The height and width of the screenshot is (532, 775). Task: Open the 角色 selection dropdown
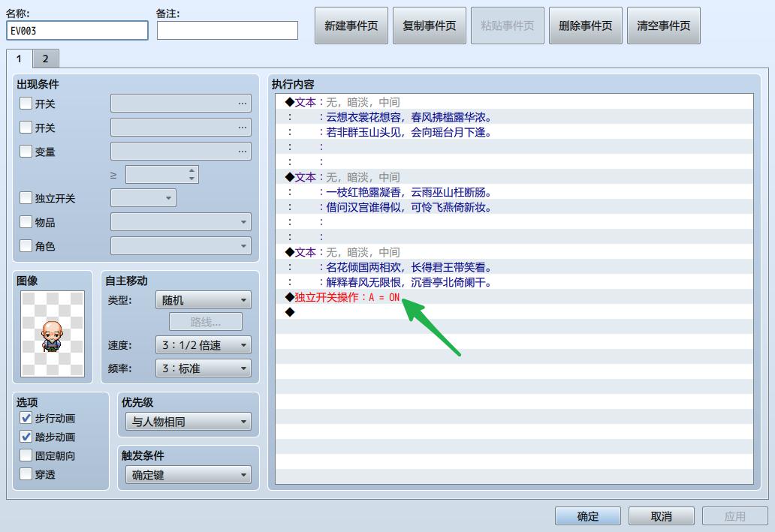pos(181,245)
